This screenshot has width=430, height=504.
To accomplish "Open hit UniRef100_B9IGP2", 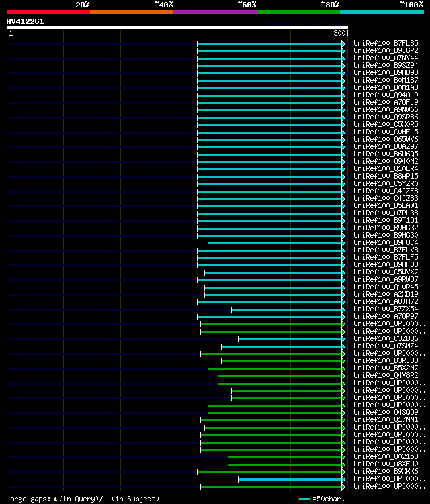I will (x=386, y=50).
